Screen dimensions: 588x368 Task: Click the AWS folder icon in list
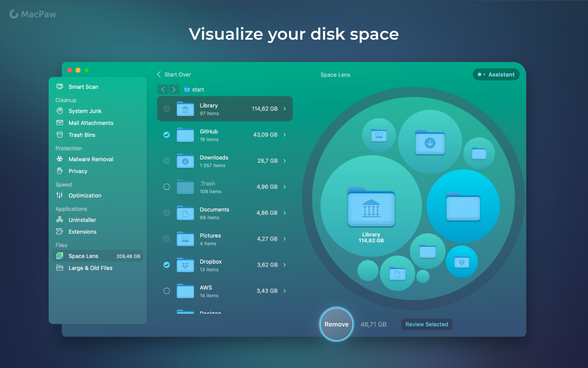tap(185, 291)
